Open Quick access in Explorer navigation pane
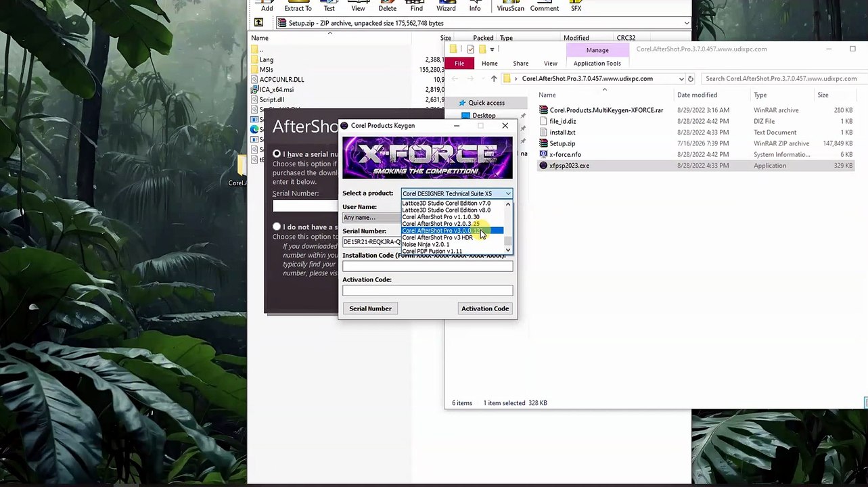868x487 pixels. point(486,103)
